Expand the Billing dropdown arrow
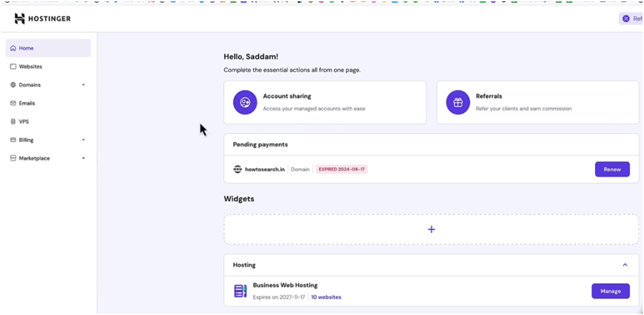 tap(84, 140)
